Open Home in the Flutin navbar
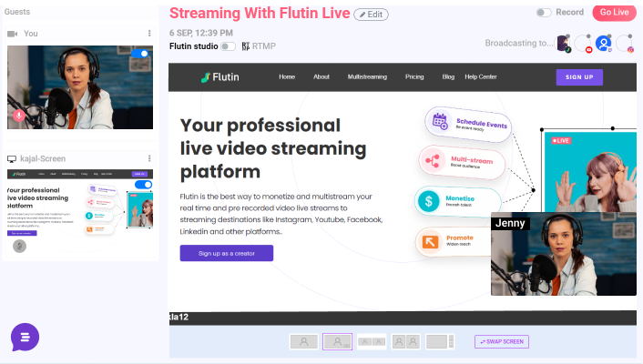 coord(287,76)
